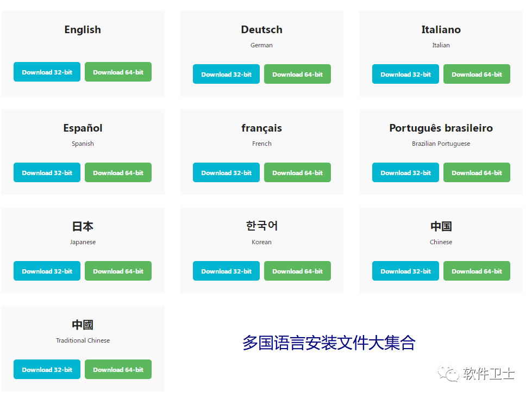Click the Spanish subtitle text
Viewport: 532px width, 397px height.
(x=83, y=144)
